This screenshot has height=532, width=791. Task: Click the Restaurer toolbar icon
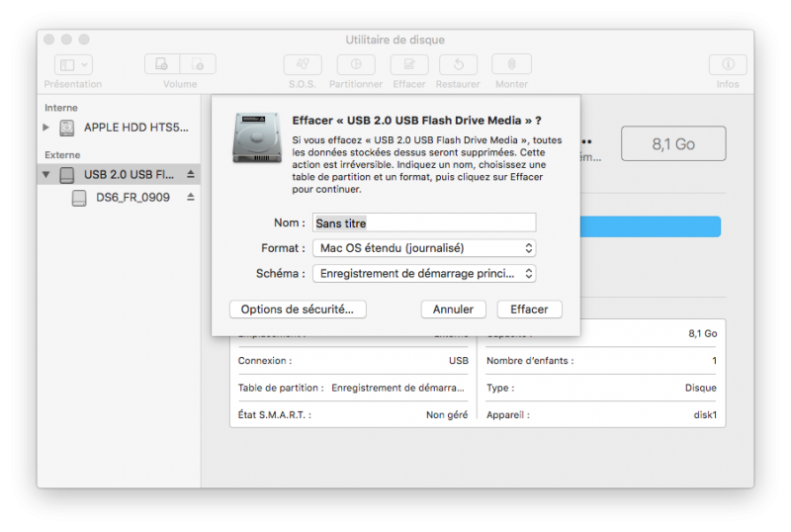(x=458, y=64)
